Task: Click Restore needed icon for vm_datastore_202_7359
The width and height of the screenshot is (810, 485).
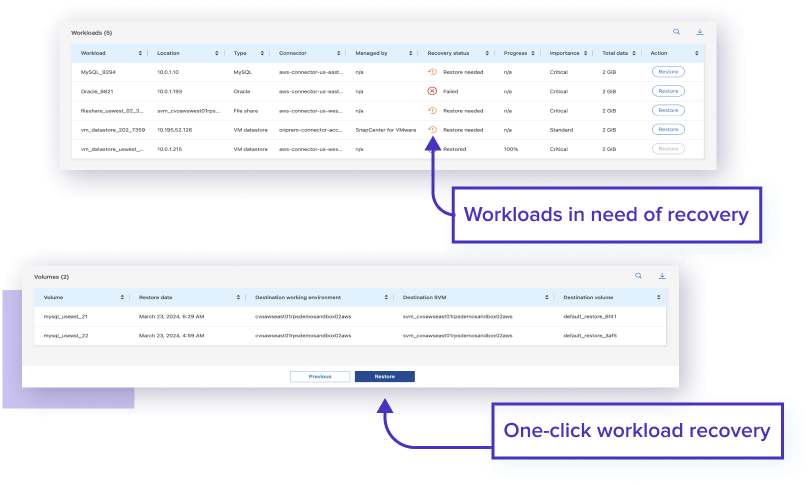Action: pos(432,129)
